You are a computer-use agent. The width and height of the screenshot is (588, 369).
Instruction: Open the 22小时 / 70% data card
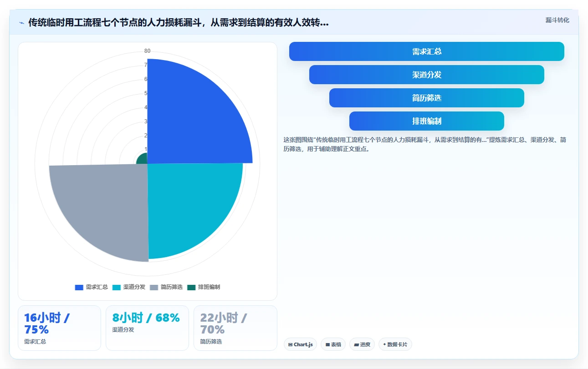pos(235,328)
